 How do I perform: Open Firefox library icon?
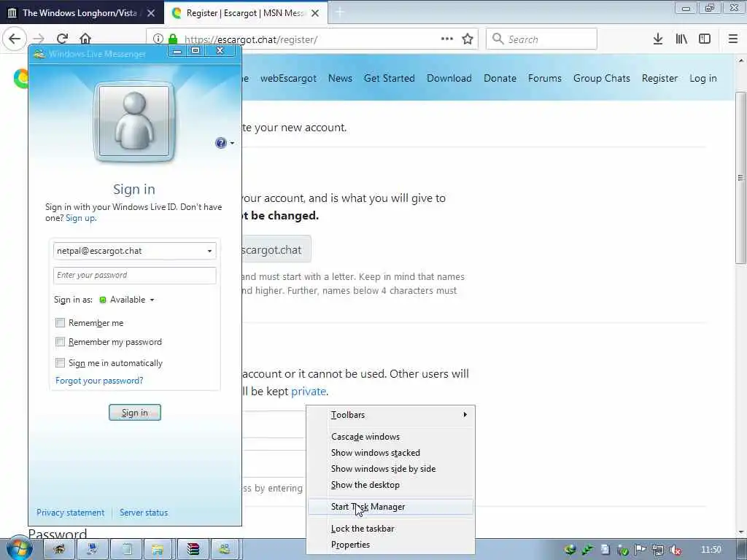681,39
